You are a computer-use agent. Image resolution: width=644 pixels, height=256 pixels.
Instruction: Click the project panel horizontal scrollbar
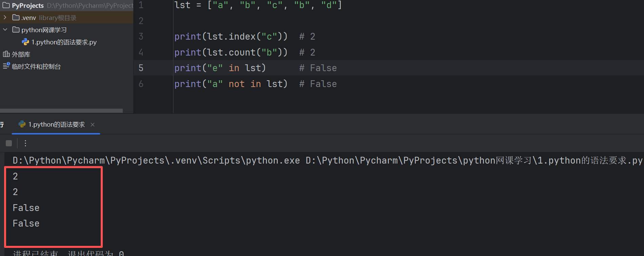pos(61,111)
